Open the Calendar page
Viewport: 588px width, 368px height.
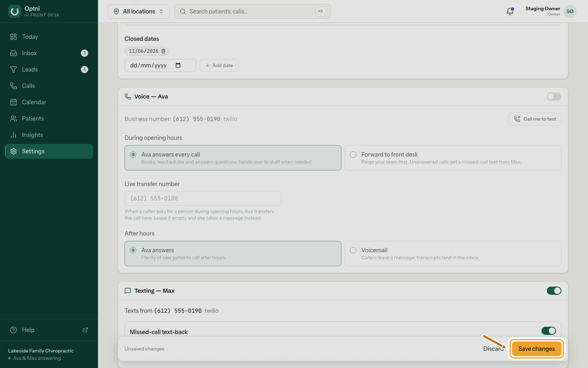pos(49,102)
